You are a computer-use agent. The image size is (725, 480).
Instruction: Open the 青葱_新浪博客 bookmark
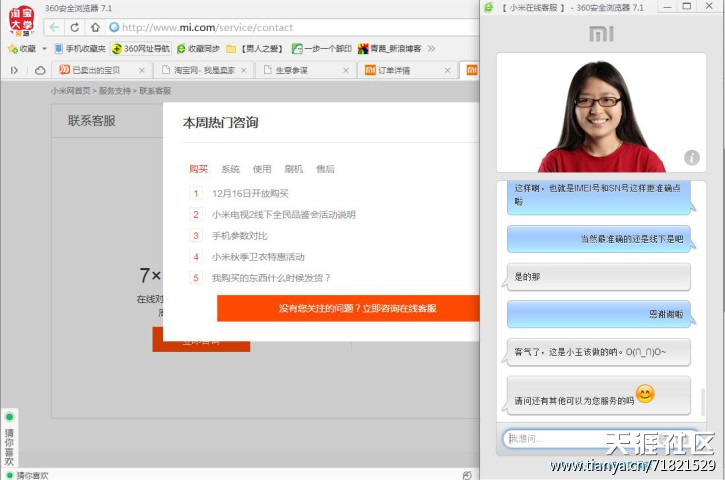[390, 49]
